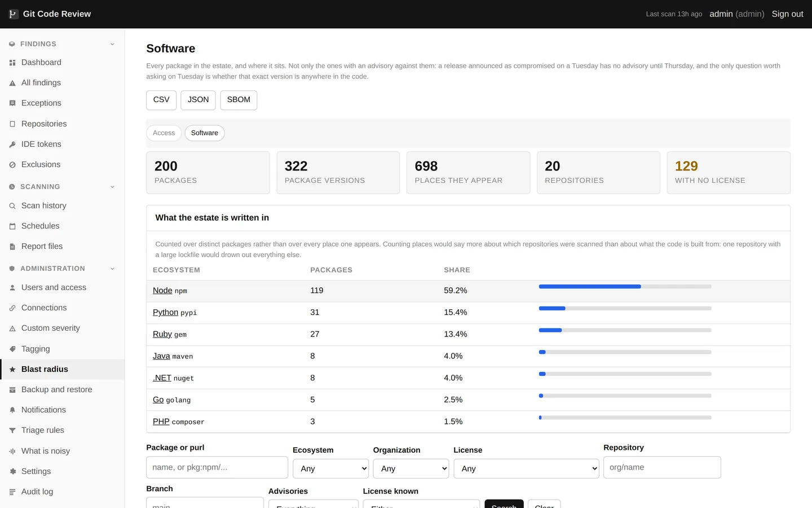Click the Git Code Review logo icon

(13, 14)
